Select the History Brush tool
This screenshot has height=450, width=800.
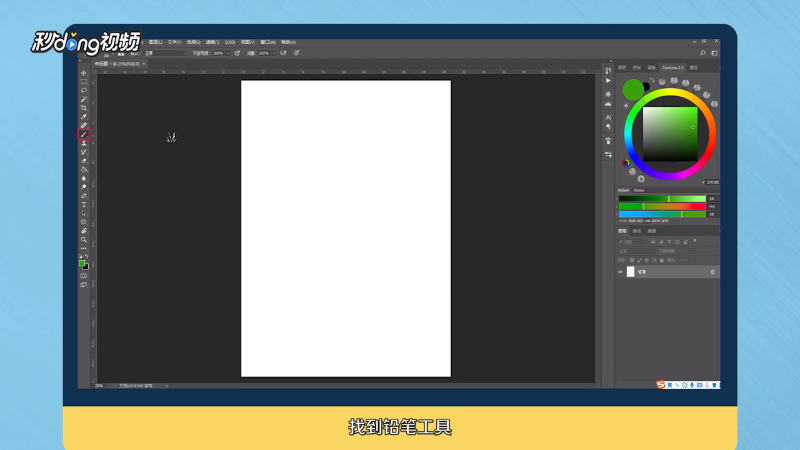(x=84, y=152)
